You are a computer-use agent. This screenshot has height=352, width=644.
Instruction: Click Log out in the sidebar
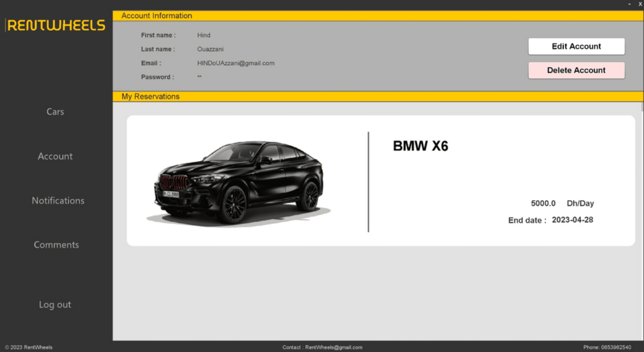coord(55,304)
